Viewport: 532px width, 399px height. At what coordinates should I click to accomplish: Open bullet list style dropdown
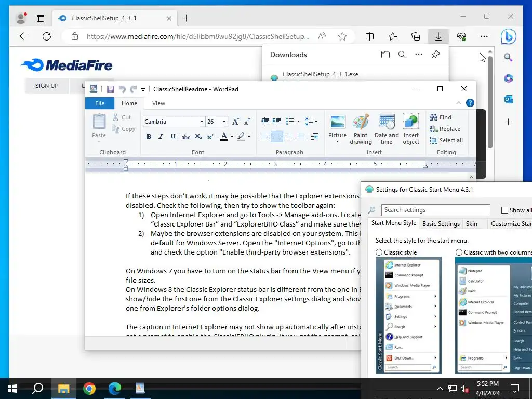298,121
